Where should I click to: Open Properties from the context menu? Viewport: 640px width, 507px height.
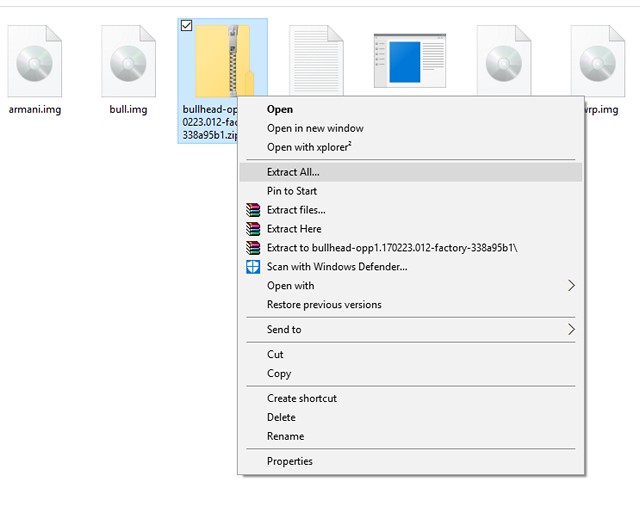289,461
